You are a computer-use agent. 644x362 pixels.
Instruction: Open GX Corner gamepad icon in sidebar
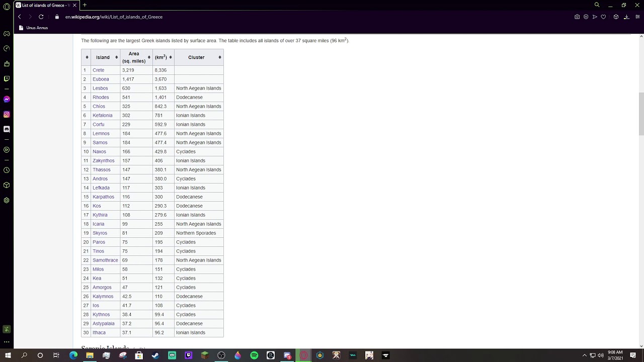click(x=7, y=34)
